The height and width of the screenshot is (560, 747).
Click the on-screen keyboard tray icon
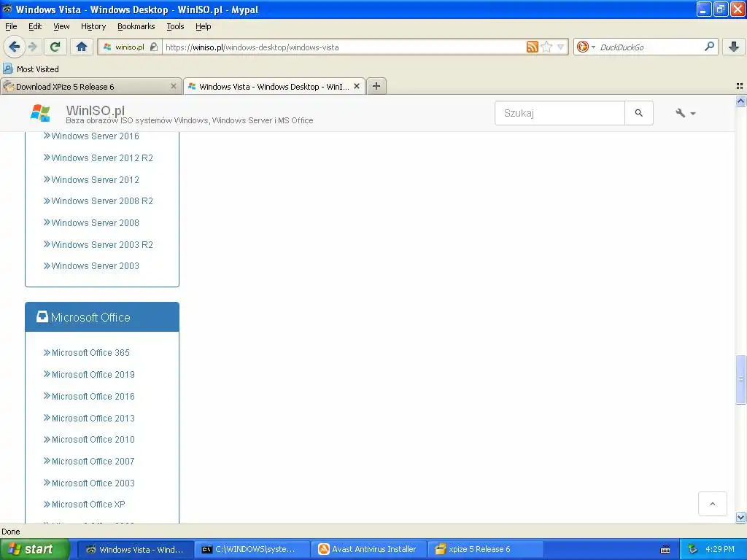pyautogui.click(x=665, y=550)
